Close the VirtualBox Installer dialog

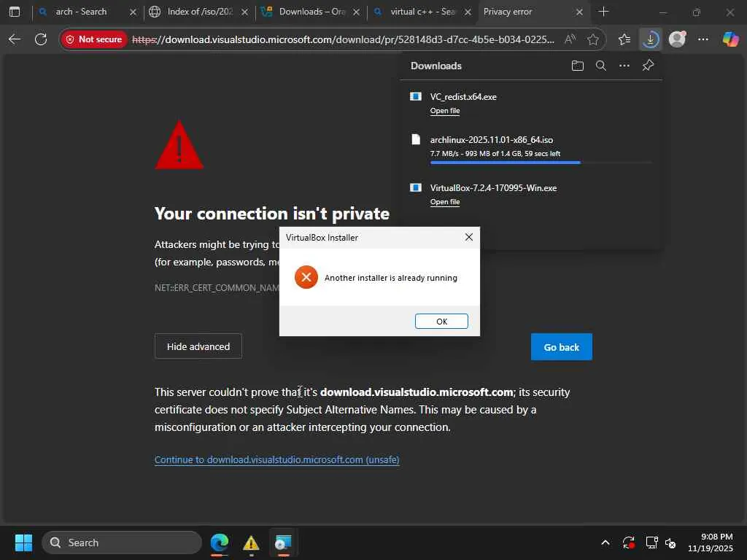(469, 237)
